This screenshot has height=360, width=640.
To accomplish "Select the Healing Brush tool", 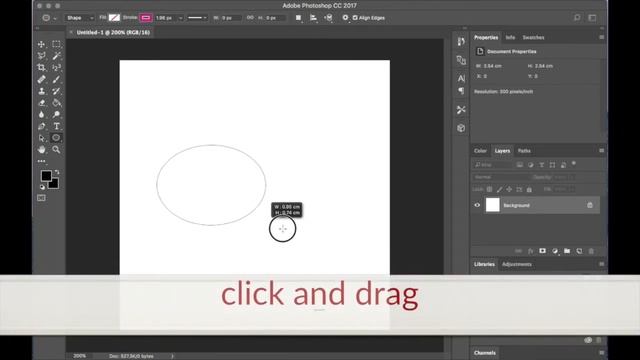I will pos(41,79).
